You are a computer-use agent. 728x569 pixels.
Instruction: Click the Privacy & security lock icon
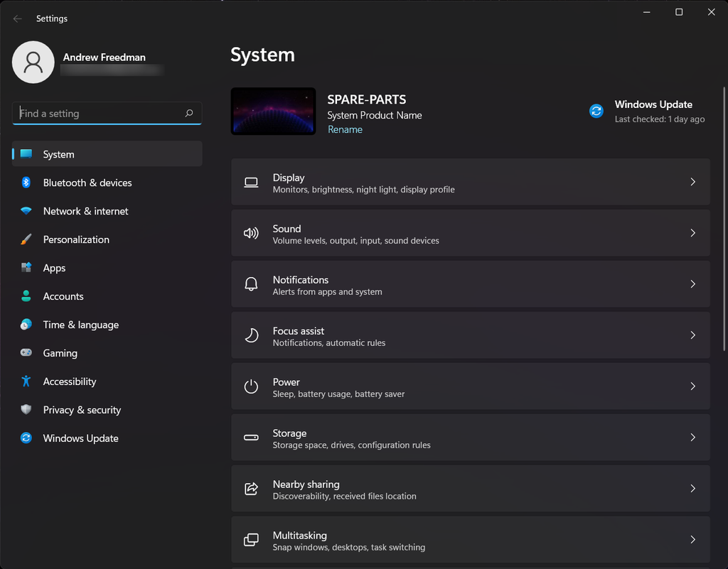coord(26,410)
